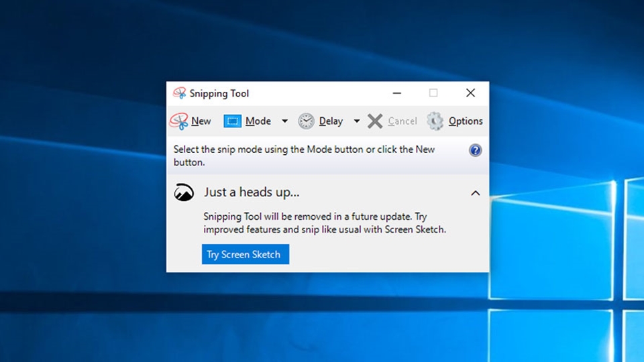Viewport: 644px width, 362px height.
Task: Click the Snipping Tool title bar icon
Action: [179, 93]
